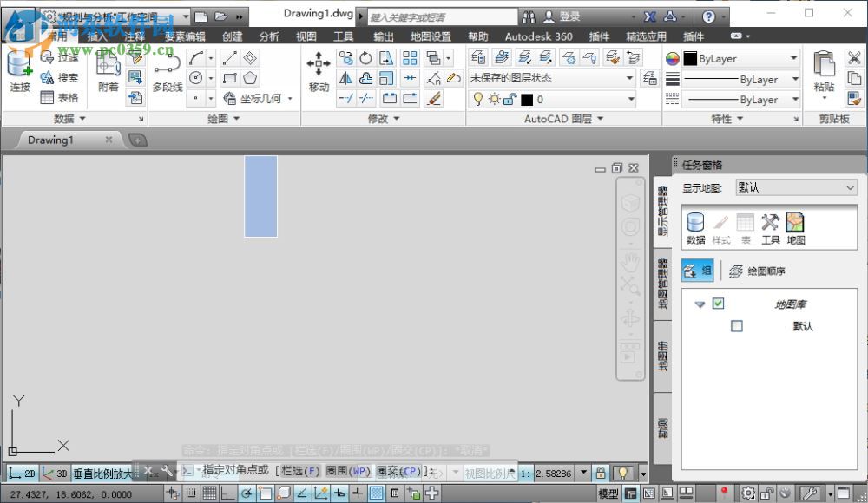Uncheck the 地图库 checkbox in the tree
This screenshot has width=868, height=503.
[716, 304]
